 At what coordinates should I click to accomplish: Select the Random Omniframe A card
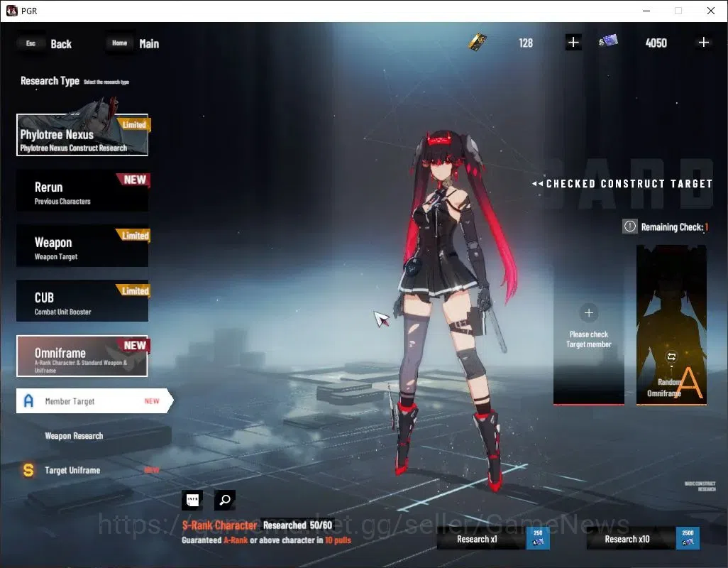(x=671, y=325)
